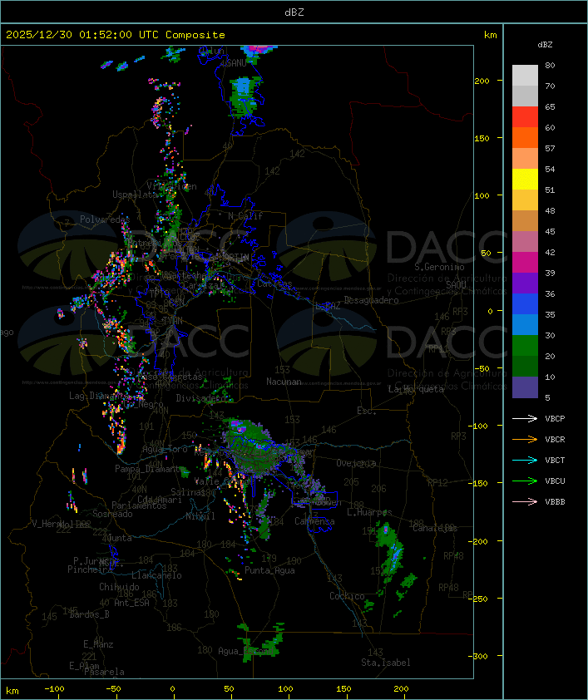Pick the tan 45–48 dBZ swatch
Screen dimensions: 588x700
pos(525,220)
